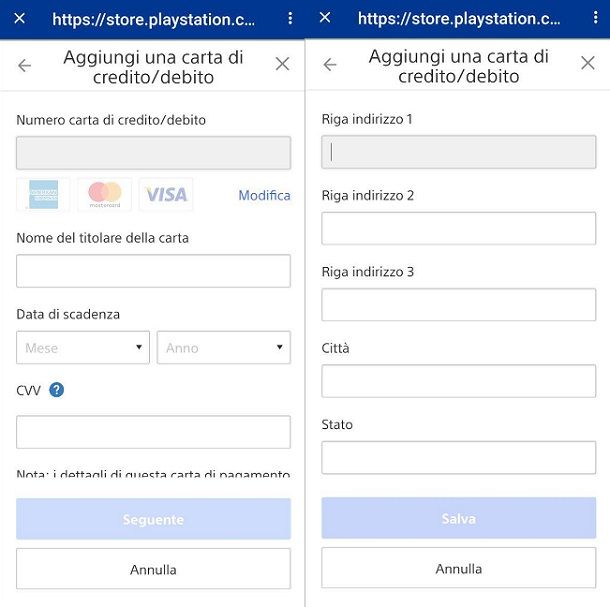610x607 pixels.
Task: Select Mastercard card logo
Action: pos(105,194)
